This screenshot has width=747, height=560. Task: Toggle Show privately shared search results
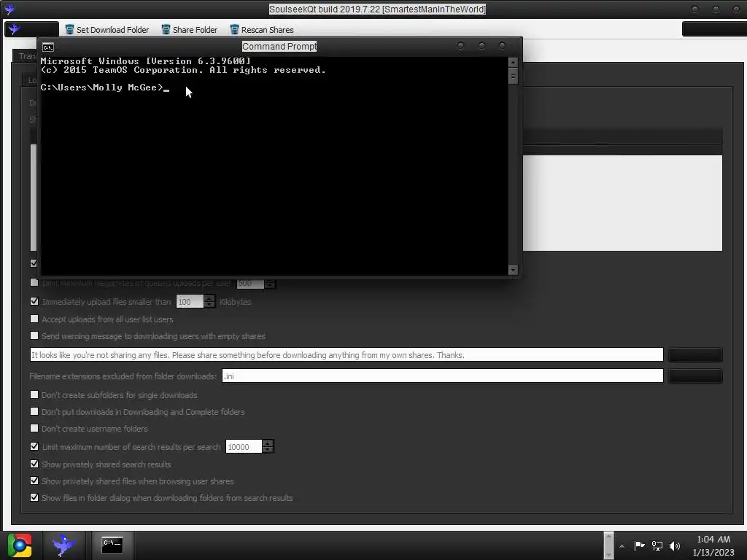coord(34,464)
